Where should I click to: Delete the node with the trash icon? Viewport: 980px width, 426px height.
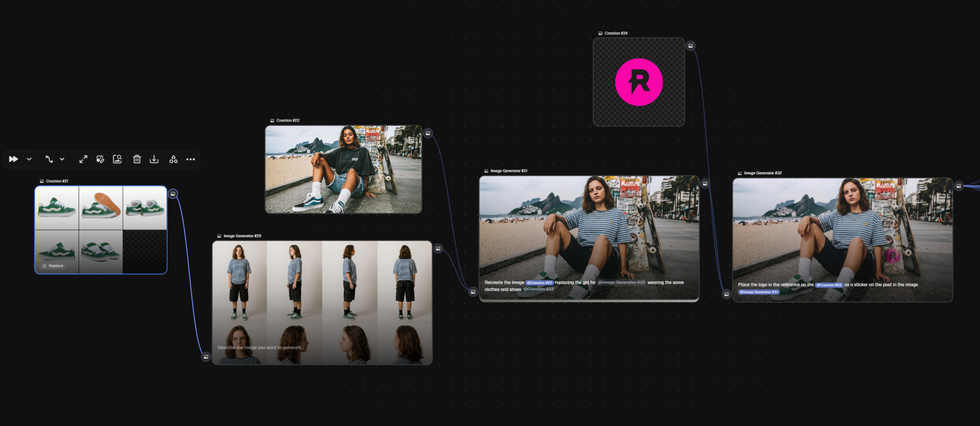(x=137, y=159)
